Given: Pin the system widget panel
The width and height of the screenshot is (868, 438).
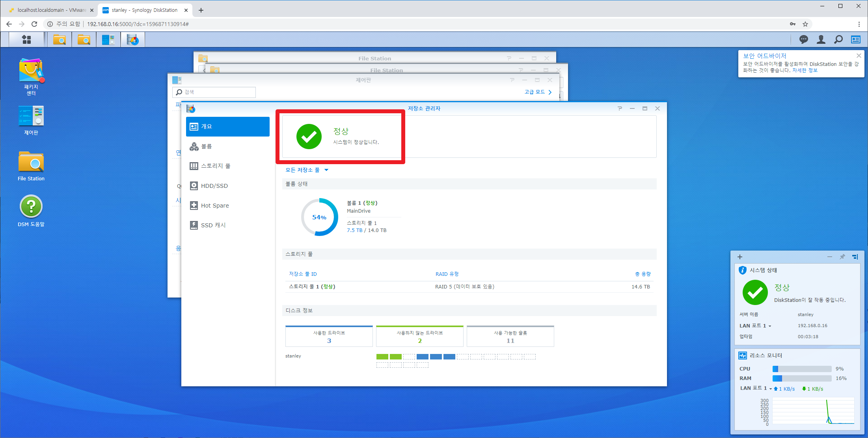Looking at the screenshot, I should (x=842, y=257).
